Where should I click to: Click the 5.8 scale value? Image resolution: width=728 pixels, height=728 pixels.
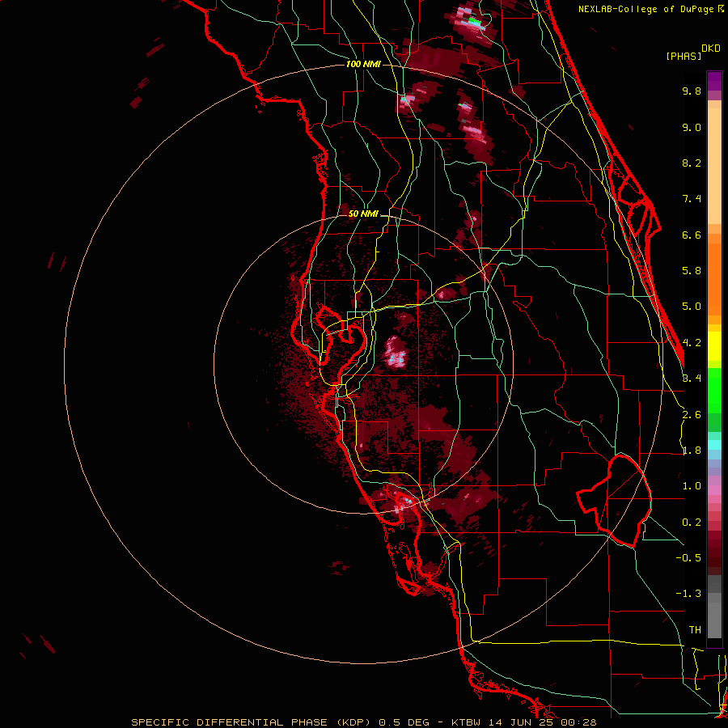(x=692, y=271)
